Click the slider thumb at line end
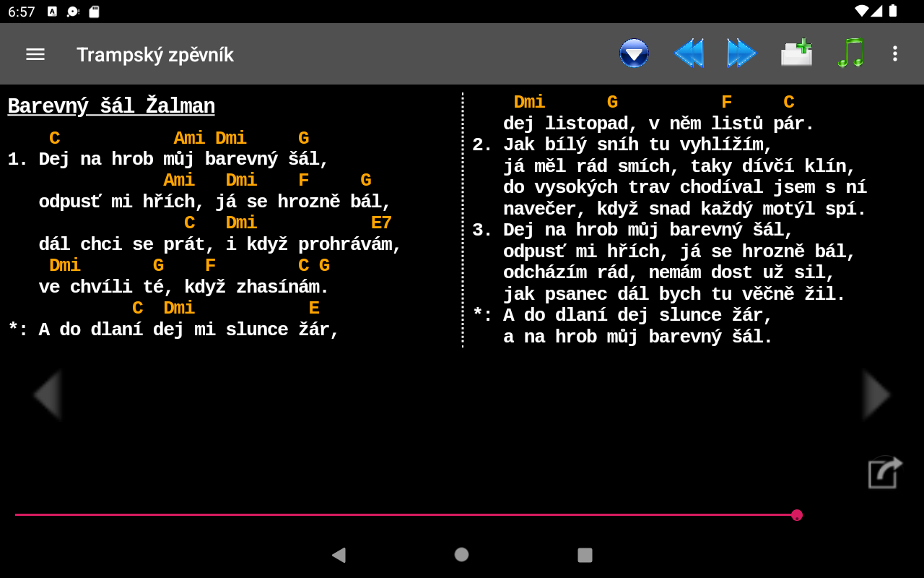The width and height of the screenshot is (924, 578). coord(797,515)
